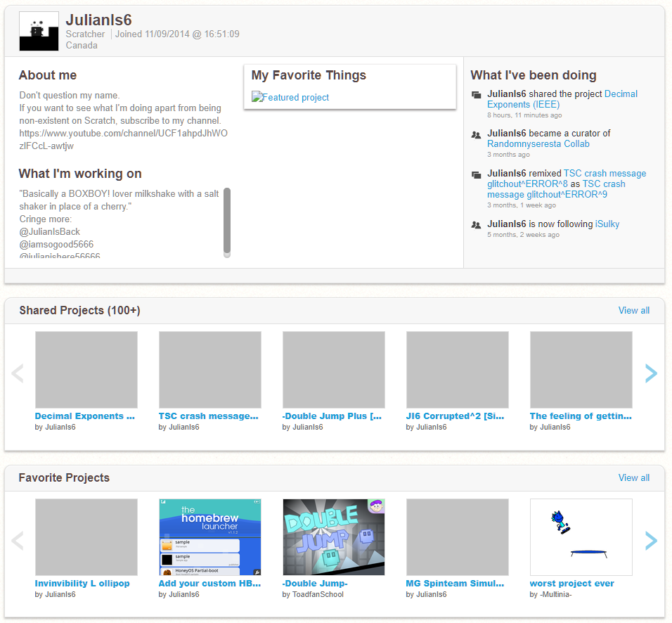Image resolution: width=672 pixels, height=623 pixels.
Task: Open worst project ever thumbnail
Action: click(x=581, y=537)
